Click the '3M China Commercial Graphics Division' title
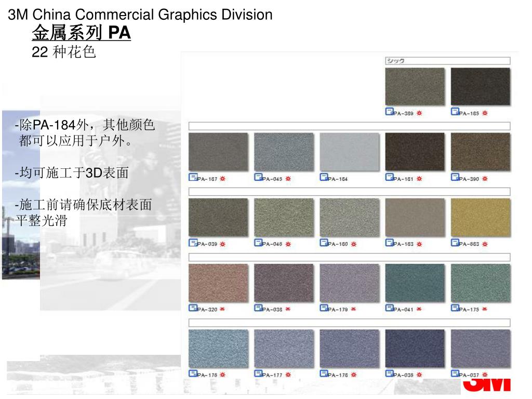 tap(140, 15)
